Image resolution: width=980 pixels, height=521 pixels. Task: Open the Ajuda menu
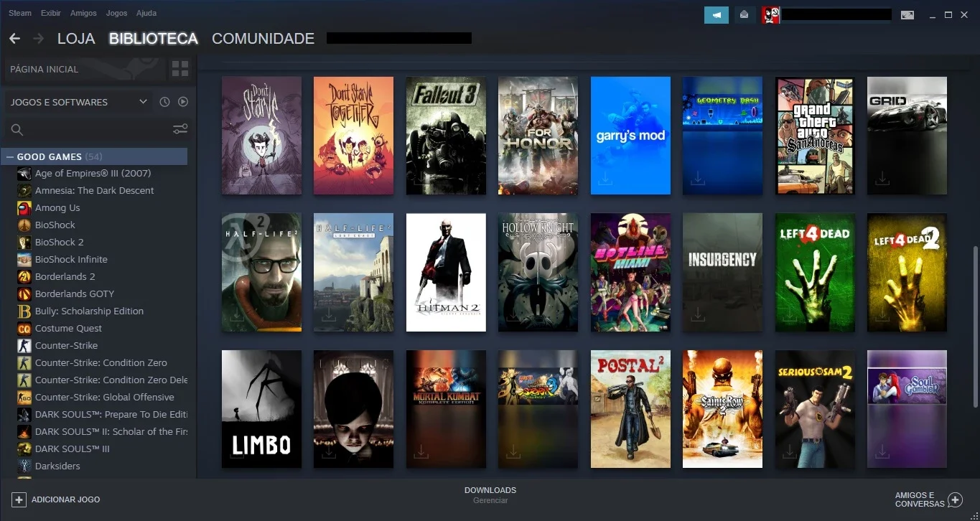pyautogui.click(x=146, y=13)
